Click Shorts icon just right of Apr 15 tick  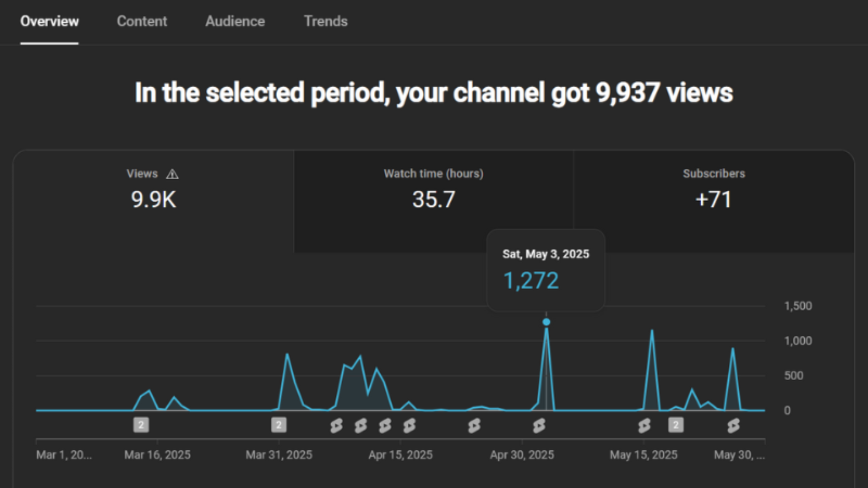point(410,426)
